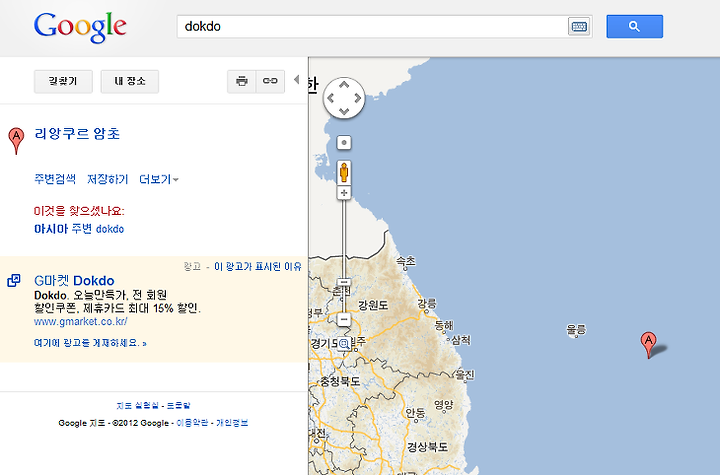Click the my location dot button
Viewport: 720px width, 475px height.
(344, 142)
